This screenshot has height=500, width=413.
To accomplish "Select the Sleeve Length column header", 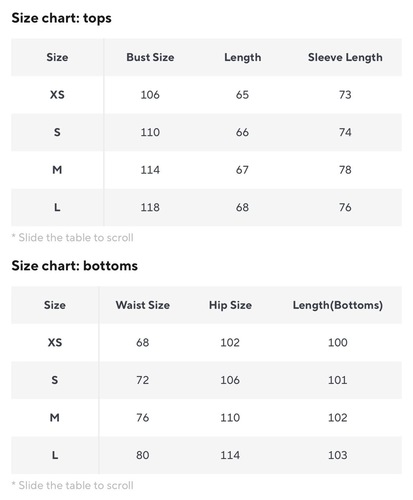I will tap(345, 57).
